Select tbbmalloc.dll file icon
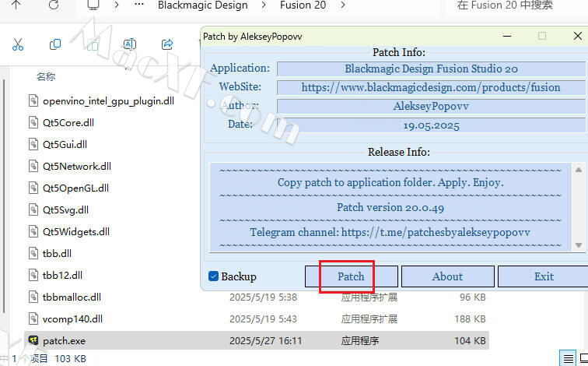Image resolution: width=588 pixels, height=366 pixels. 33,297
